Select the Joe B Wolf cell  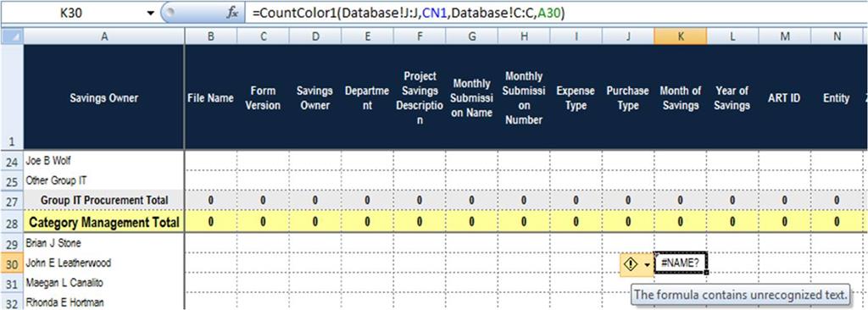pos(104,161)
